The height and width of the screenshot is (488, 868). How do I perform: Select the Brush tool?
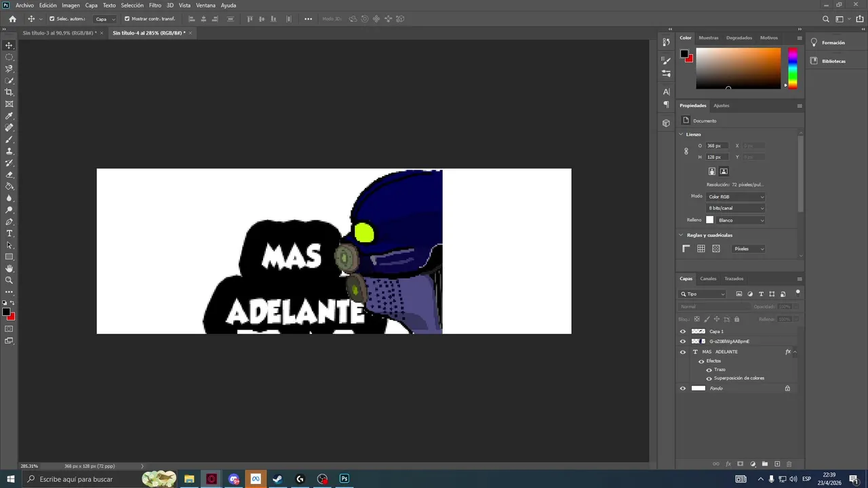point(9,139)
